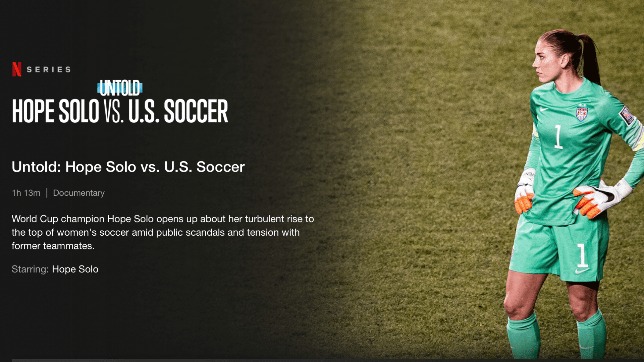Click the white glove with ENVE text
This screenshot has width=644, height=362.
[x=524, y=191]
